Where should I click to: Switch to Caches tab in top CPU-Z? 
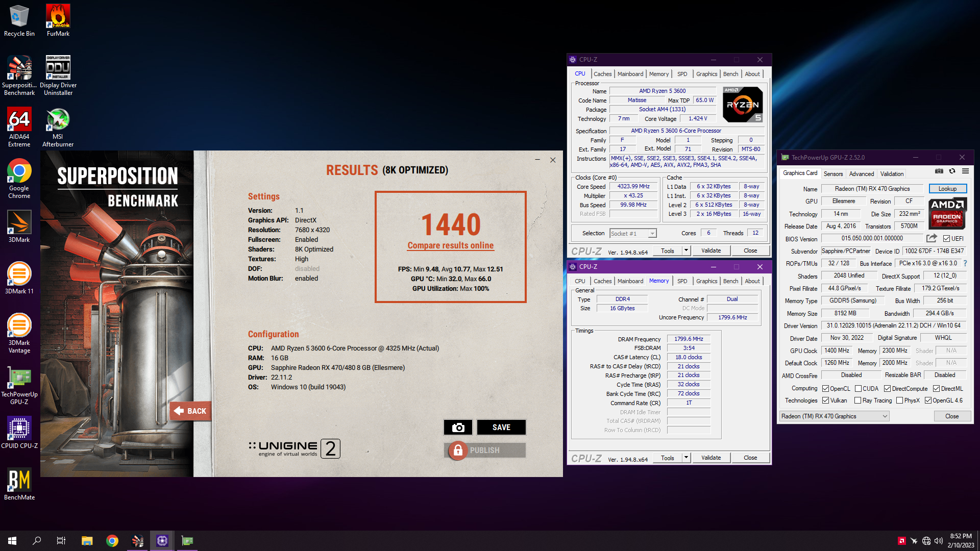(602, 74)
